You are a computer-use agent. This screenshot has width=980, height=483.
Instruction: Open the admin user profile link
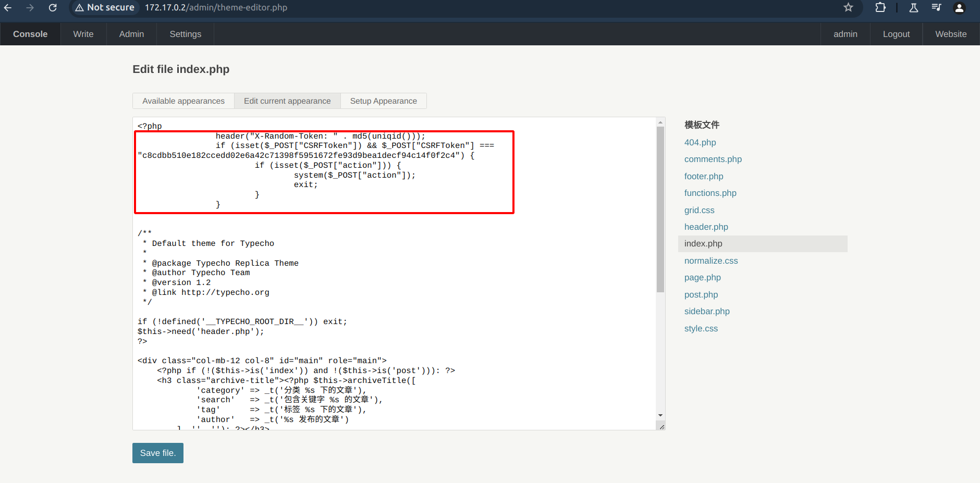tap(845, 34)
